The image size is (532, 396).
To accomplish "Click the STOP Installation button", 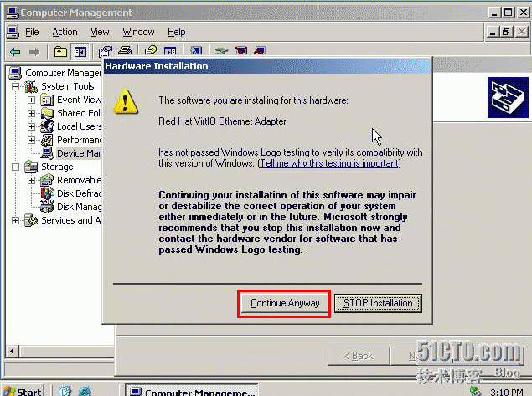I will (x=378, y=303).
